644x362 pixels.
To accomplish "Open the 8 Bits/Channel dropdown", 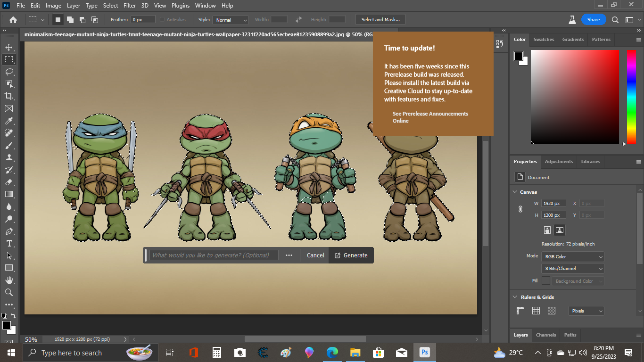I will coord(573,268).
